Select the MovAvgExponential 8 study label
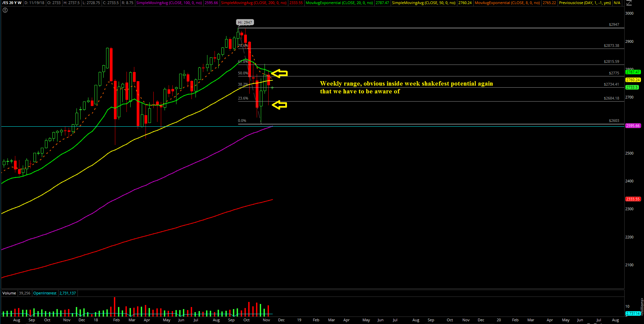This screenshot has width=644, height=324. click(x=507, y=3)
